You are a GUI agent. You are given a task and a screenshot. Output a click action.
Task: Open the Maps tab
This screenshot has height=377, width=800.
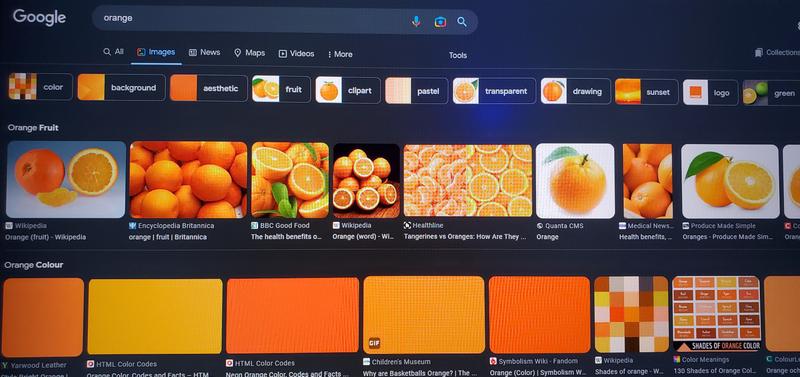pyautogui.click(x=249, y=53)
